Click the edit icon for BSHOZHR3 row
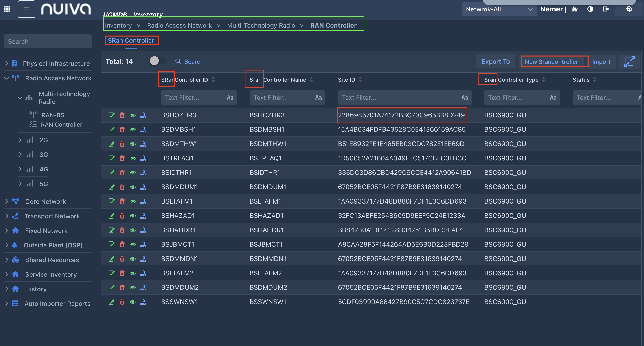644x346 pixels. tap(112, 115)
